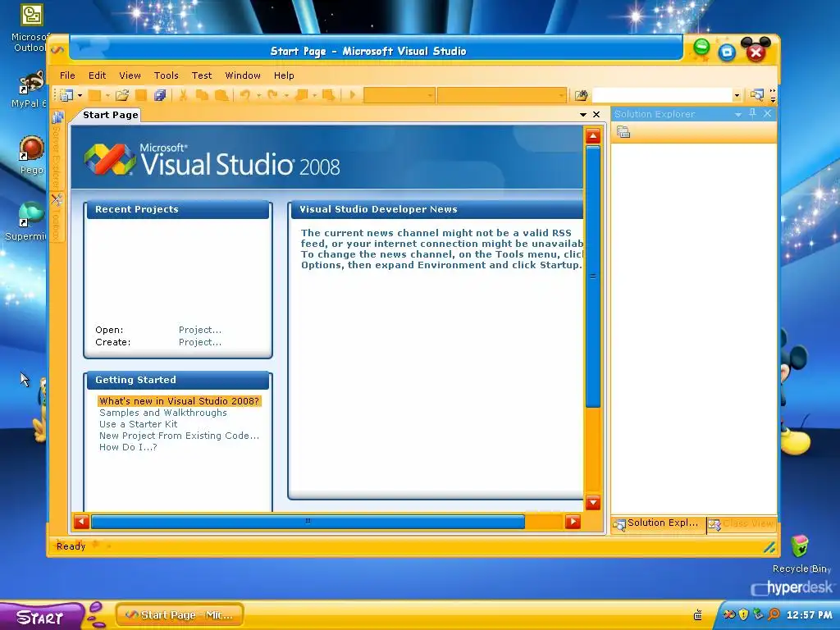Image resolution: width=840 pixels, height=630 pixels.
Task: Open the Find box dropdown arrow
Action: point(737,95)
